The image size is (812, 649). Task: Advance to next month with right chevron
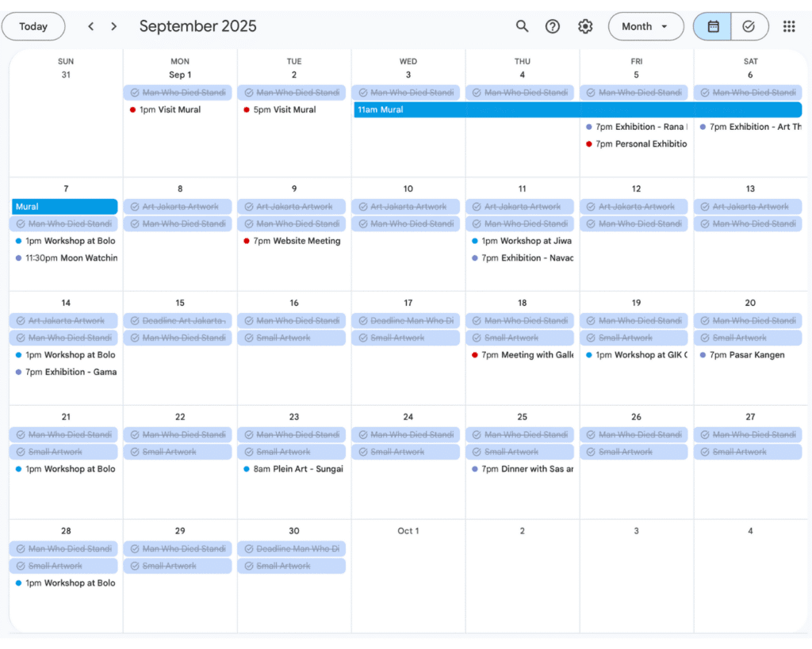114,26
